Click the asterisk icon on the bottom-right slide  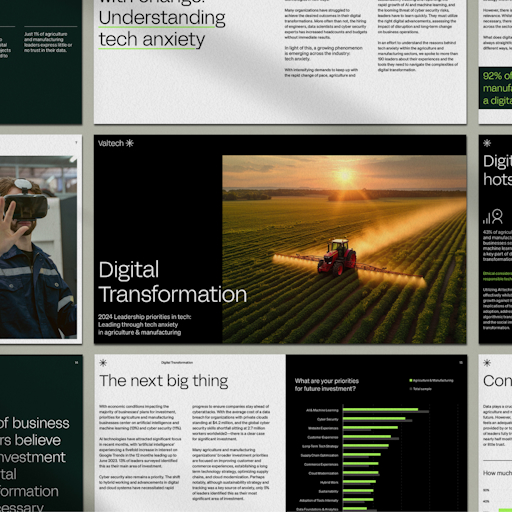pyautogui.click(x=487, y=363)
